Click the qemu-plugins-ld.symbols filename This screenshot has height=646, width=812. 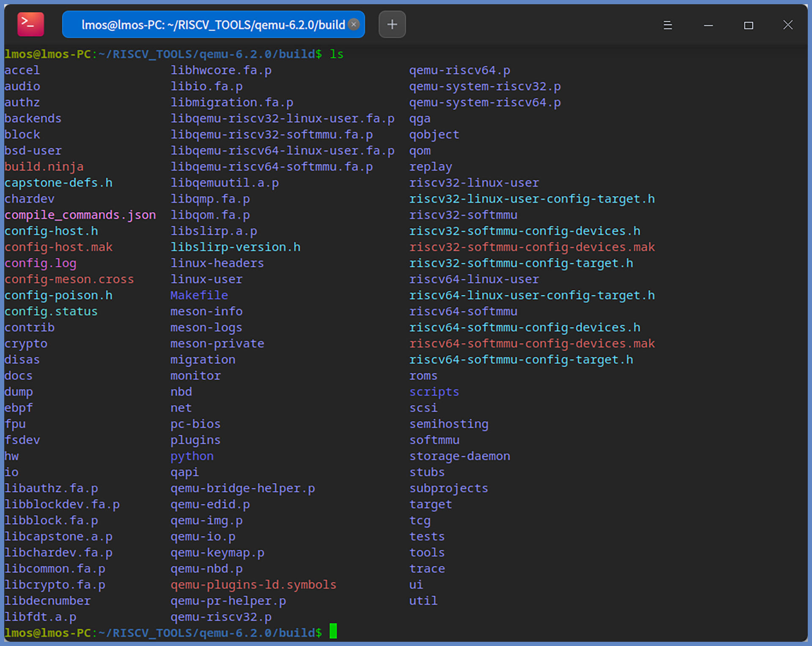[253, 585]
